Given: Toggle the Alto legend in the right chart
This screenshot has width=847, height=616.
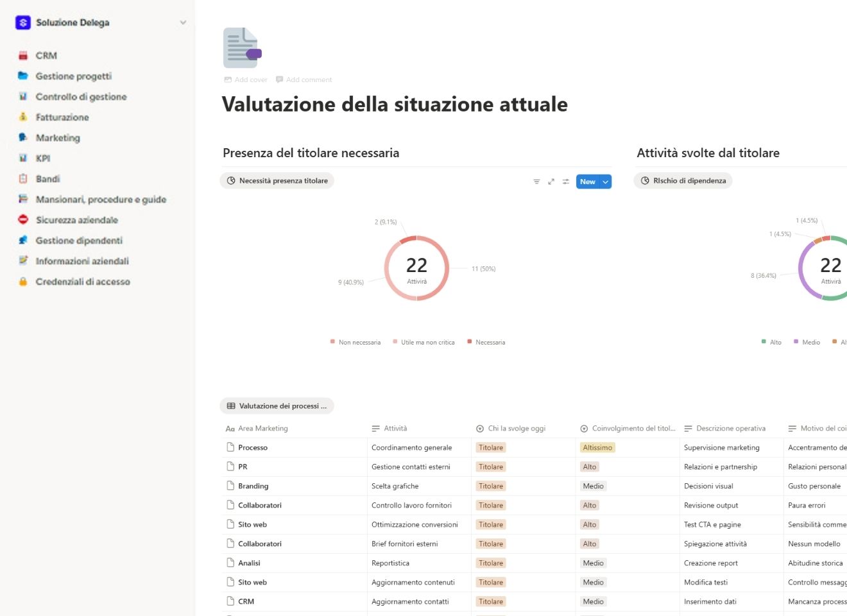Looking at the screenshot, I should pyautogui.click(x=771, y=342).
